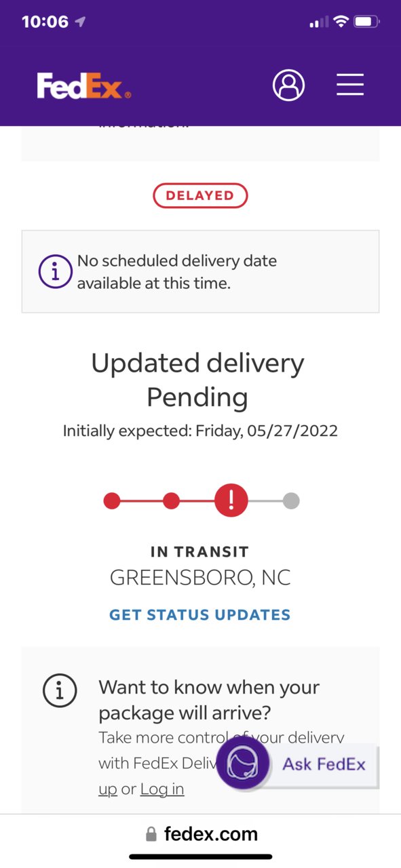Screen dimensions: 401x868
Task: Select the second red progress tracker dot
Action: coord(172,501)
